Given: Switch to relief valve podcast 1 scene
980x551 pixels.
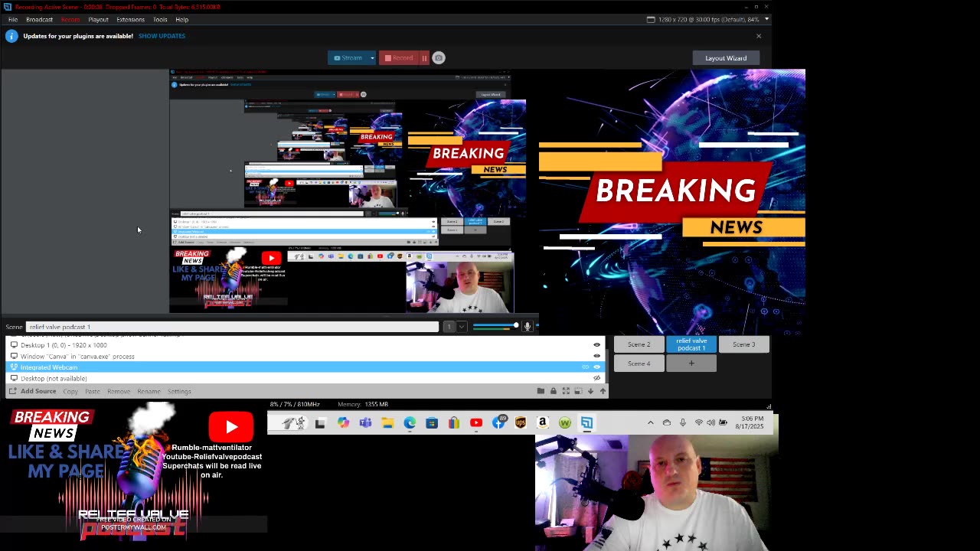Looking at the screenshot, I should 691,344.
